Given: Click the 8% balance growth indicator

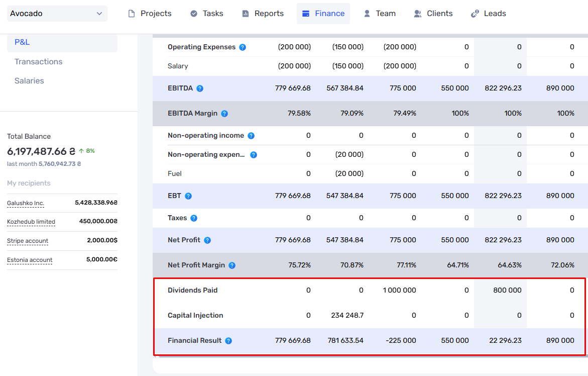Looking at the screenshot, I should [x=87, y=151].
